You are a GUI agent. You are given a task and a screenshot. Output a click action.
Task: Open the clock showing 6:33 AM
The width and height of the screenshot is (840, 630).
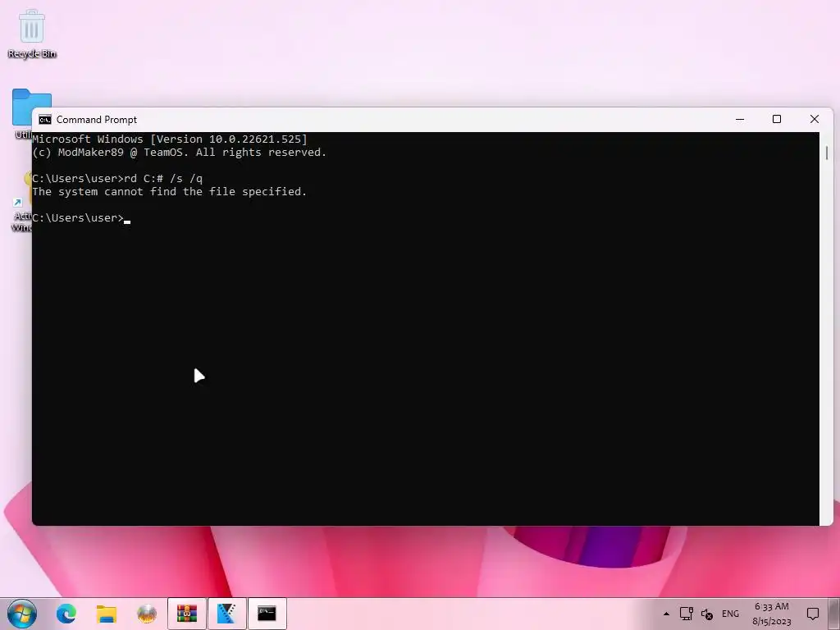tap(771, 614)
